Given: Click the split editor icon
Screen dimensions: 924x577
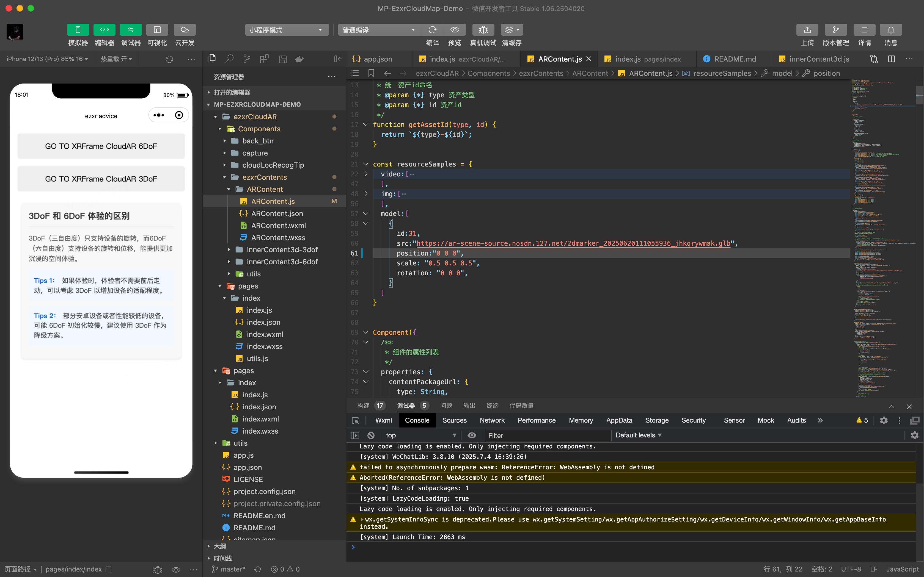Looking at the screenshot, I should click(x=892, y=59).
